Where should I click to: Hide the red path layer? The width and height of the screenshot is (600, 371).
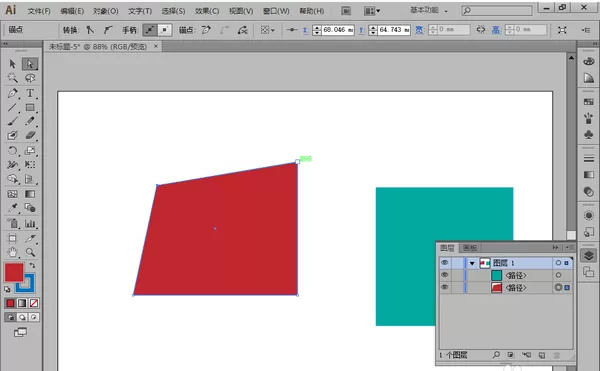point(444,287)
